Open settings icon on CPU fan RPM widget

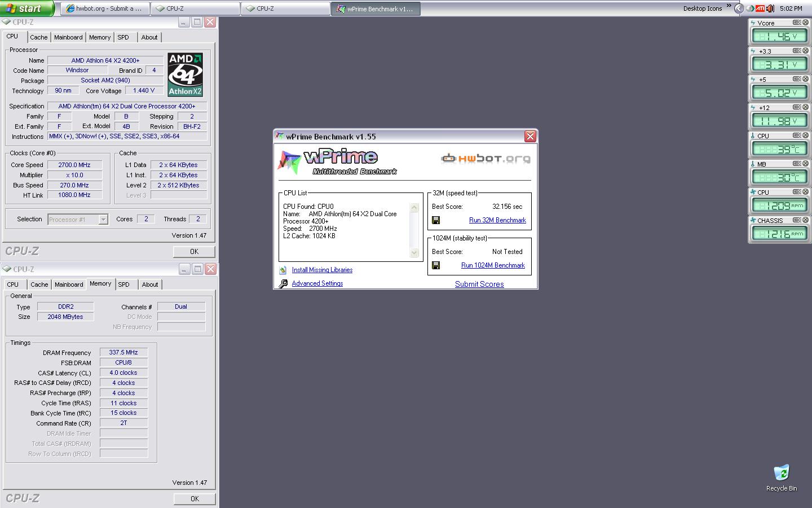pos(797,192)
